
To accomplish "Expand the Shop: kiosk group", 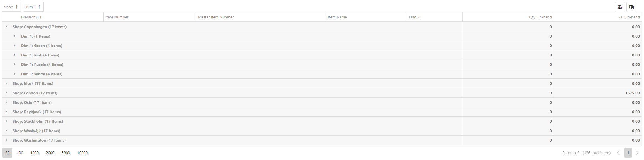I will [x=6, y=83].
